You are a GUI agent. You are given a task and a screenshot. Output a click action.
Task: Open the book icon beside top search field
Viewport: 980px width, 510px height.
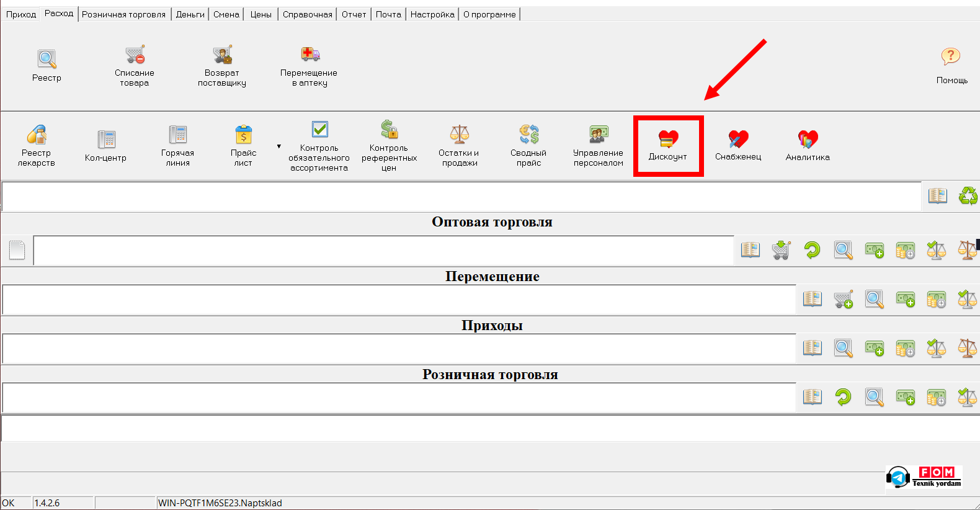click(x=938, y=196)
